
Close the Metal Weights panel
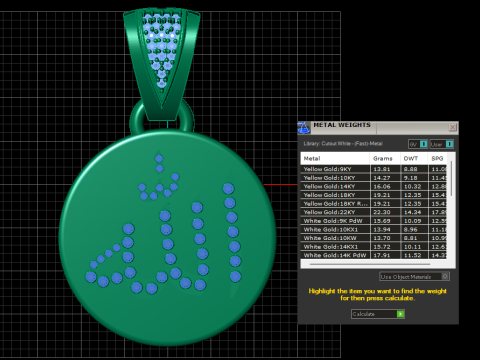[x=452, y=127]
